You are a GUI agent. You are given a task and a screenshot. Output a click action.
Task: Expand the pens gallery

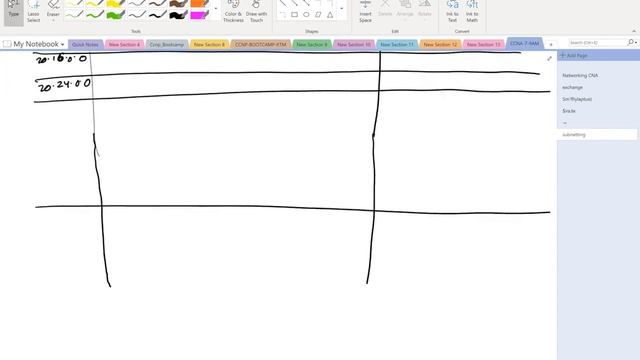(x=216, y=9)
